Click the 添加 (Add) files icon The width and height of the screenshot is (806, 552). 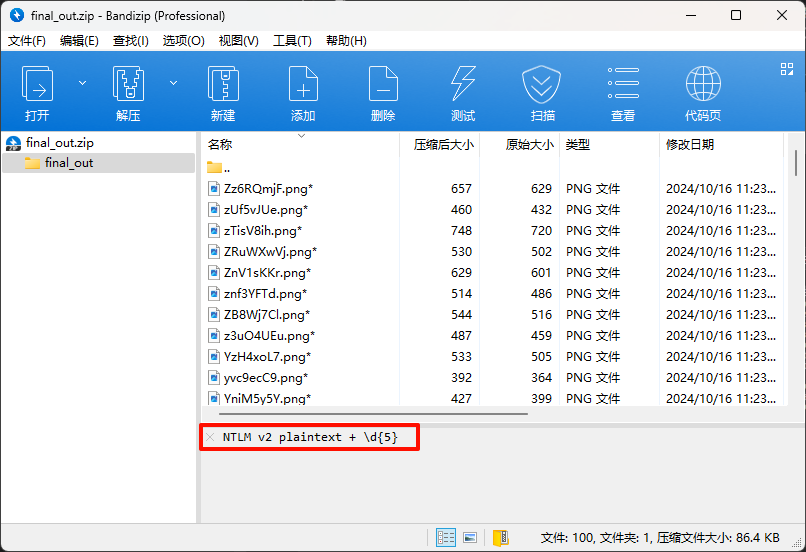[x=303, y=85]
